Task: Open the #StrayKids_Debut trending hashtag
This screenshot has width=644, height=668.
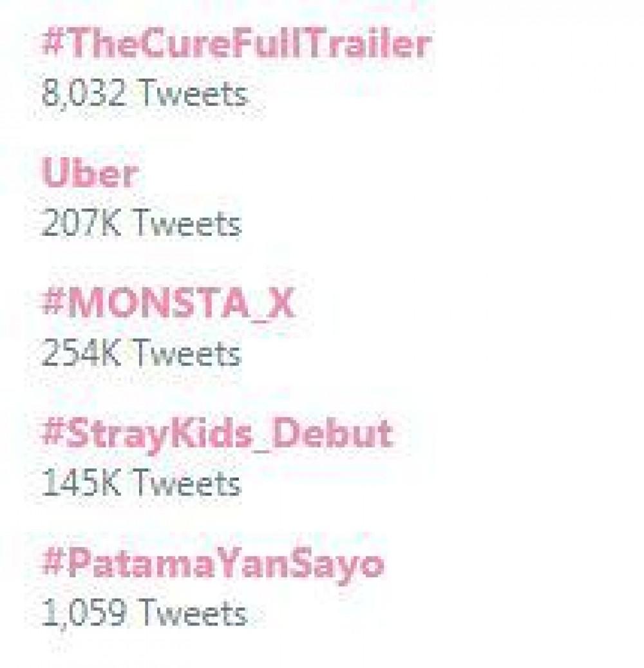Action: coord(216,434)
